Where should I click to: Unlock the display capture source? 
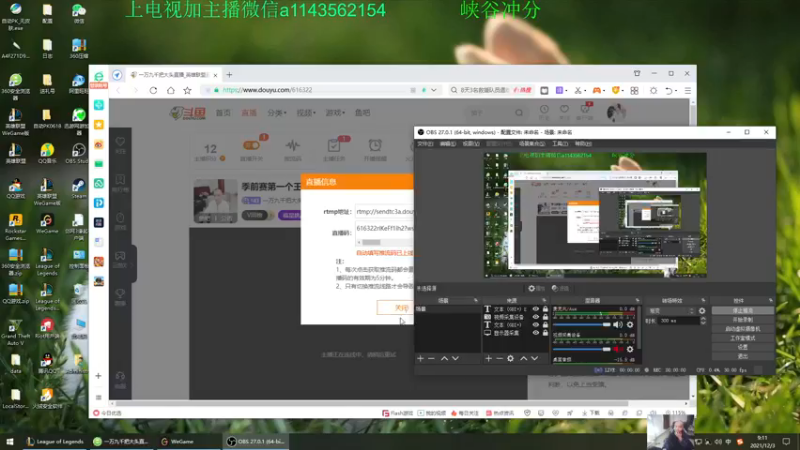pyautogui.click(x=545, y=333)
